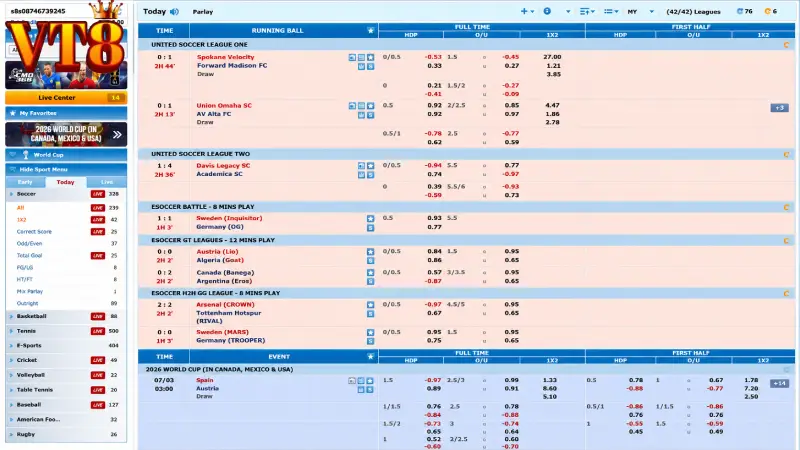Open the S icon for Austria World Cup match

(x=370, y=389)
